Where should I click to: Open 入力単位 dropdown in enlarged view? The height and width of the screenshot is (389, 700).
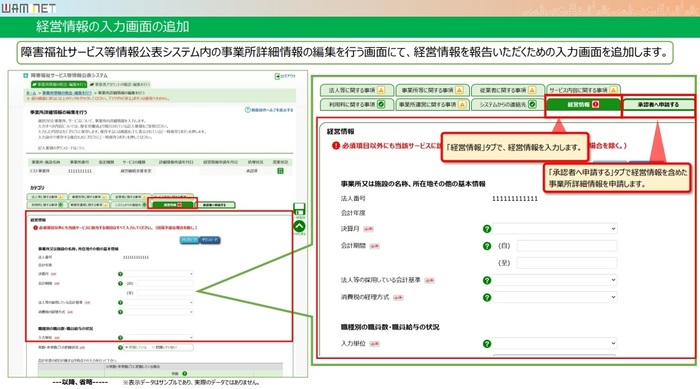coord(554,343)
